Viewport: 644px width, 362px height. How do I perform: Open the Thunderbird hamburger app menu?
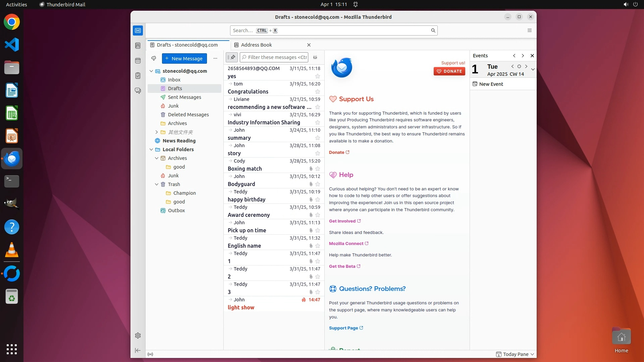pyautogui.click(x=530, y=31)
